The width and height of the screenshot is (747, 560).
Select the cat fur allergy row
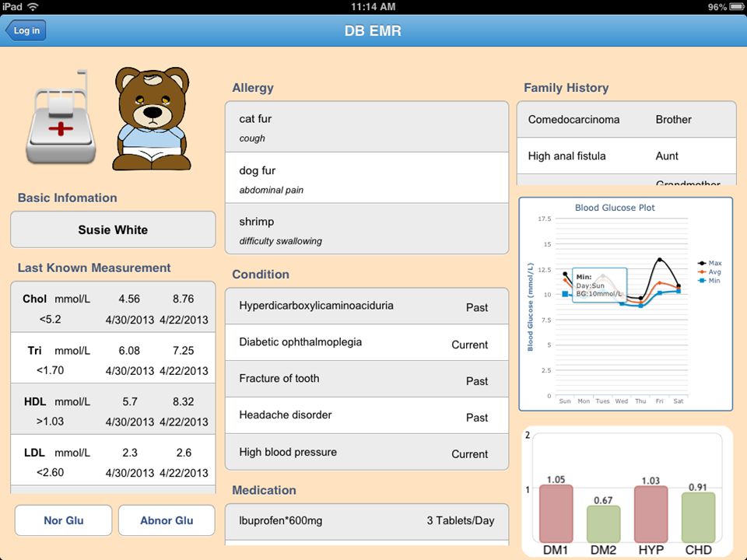click(366, 127)
